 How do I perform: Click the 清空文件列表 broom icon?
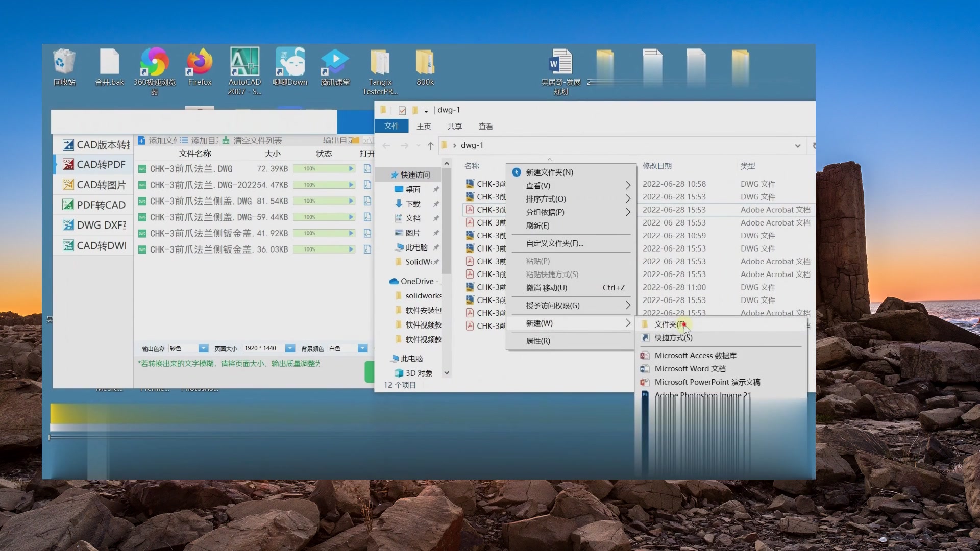tap(226, 140)
